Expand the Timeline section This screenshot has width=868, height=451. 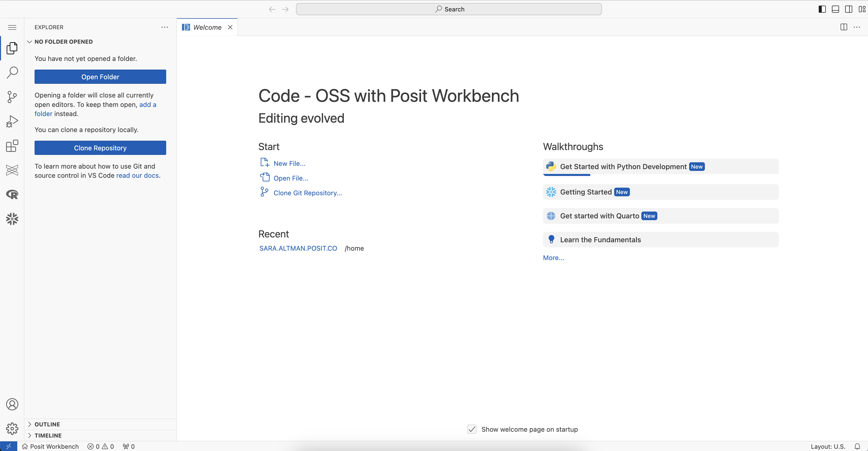[x=100, y=436]
